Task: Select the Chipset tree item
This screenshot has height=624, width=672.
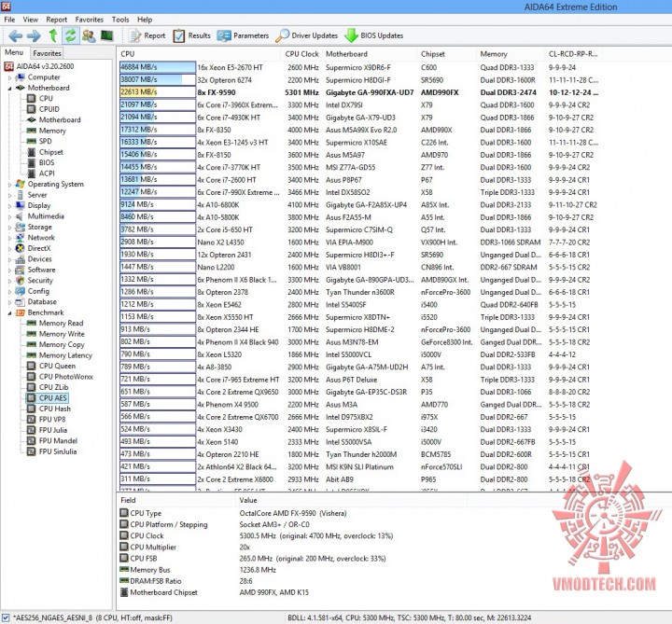Action: coord(45,152)
